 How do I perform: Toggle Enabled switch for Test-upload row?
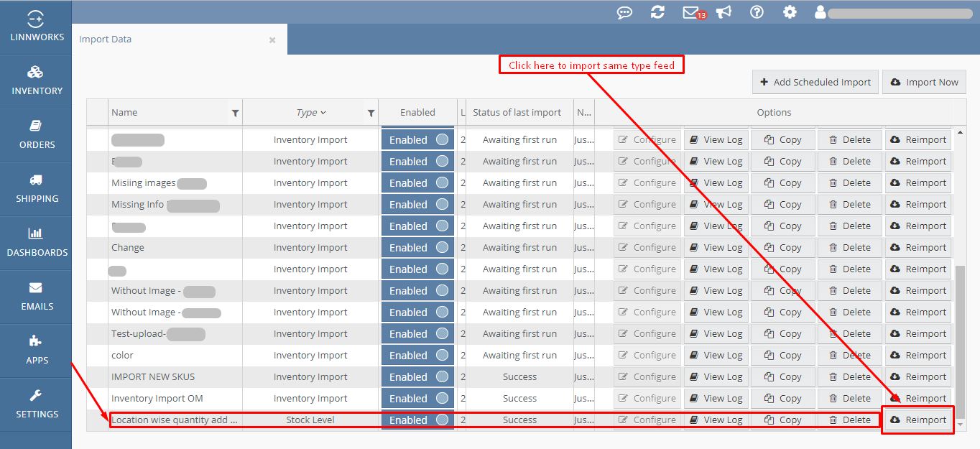[417, 334]
